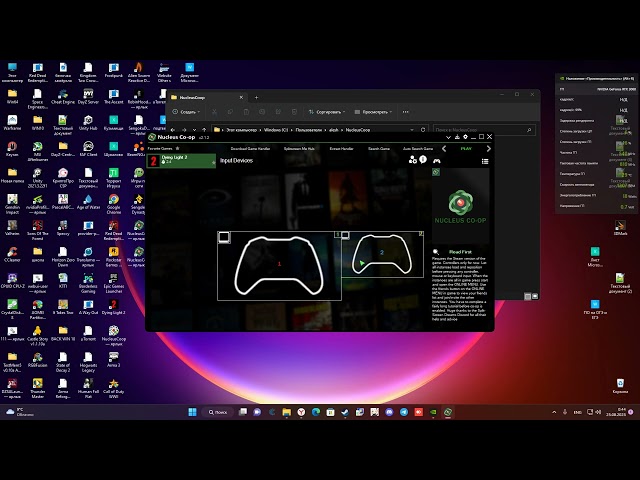Open the list menu icon in Nucleus
Screen dimensions: 640x480
pos(485,161)
